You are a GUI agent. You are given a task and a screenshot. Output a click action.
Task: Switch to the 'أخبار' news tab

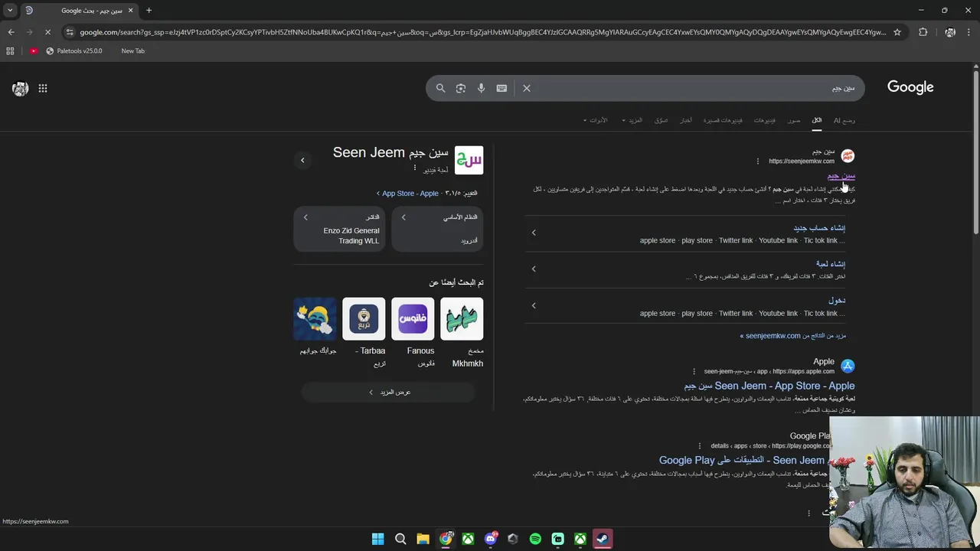tap(686, 120)
